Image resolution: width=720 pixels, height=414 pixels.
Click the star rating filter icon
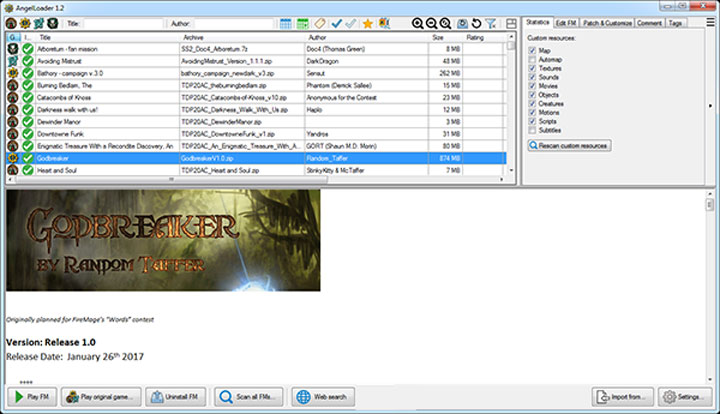coord(368,22)
